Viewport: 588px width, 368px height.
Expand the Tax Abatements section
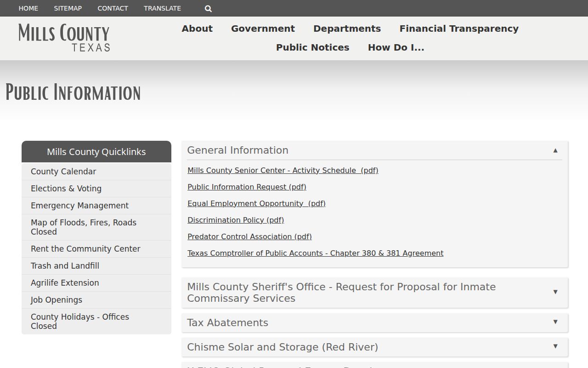(x=375, y=323)
